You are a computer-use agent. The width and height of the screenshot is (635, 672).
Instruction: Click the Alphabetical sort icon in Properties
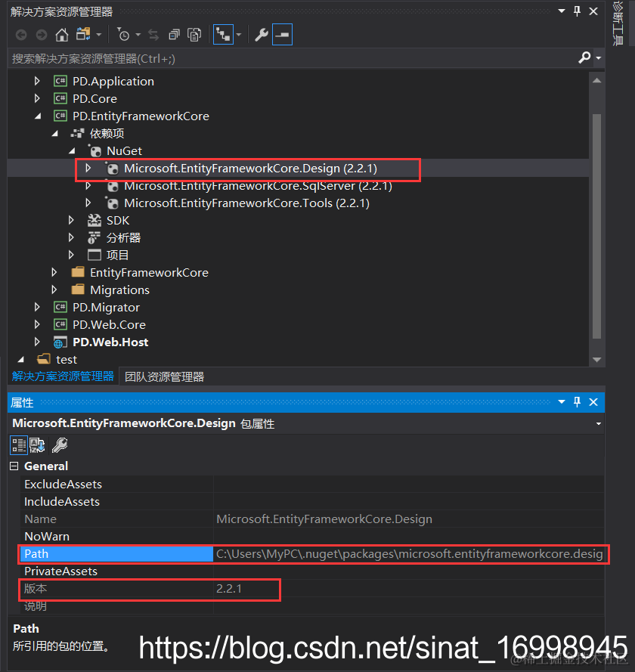click(37, 445)
